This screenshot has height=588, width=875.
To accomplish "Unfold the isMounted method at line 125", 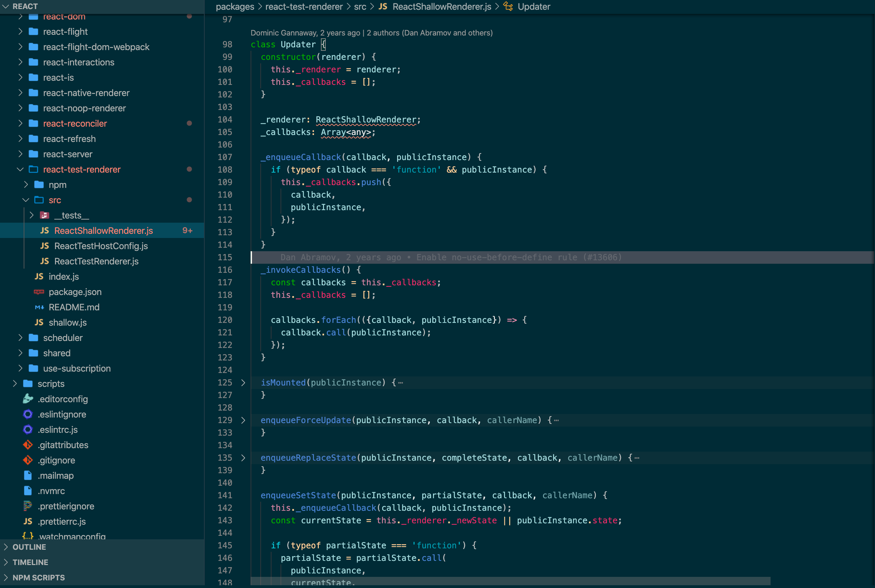I will coord(243,383).
